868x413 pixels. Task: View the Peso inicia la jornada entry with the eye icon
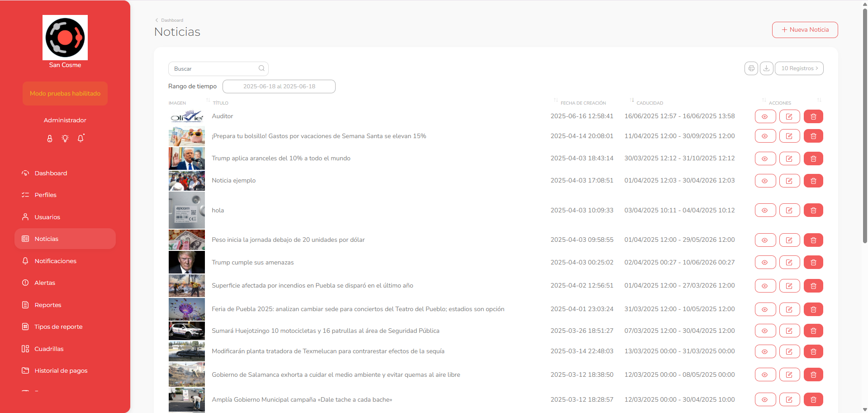[x=765, y=240]
